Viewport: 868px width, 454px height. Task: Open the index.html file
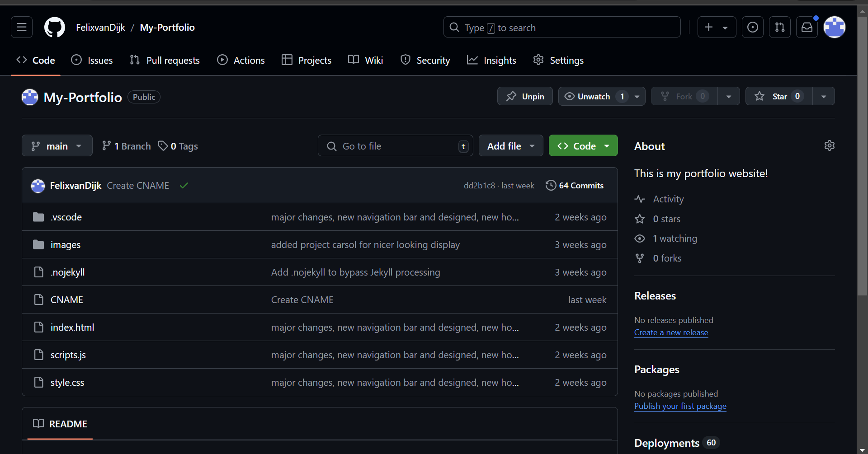tap(72, 327)
